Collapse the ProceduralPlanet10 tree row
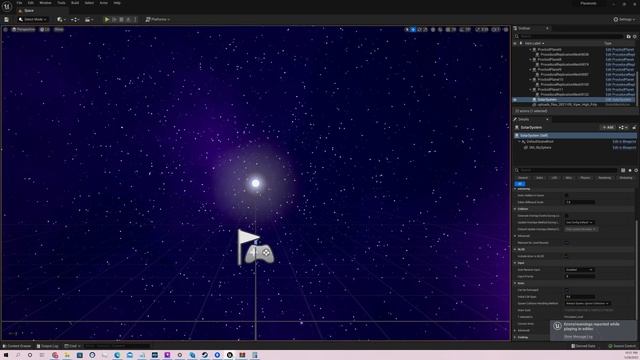This screenshot has width=640, height=360. [531, 80]
